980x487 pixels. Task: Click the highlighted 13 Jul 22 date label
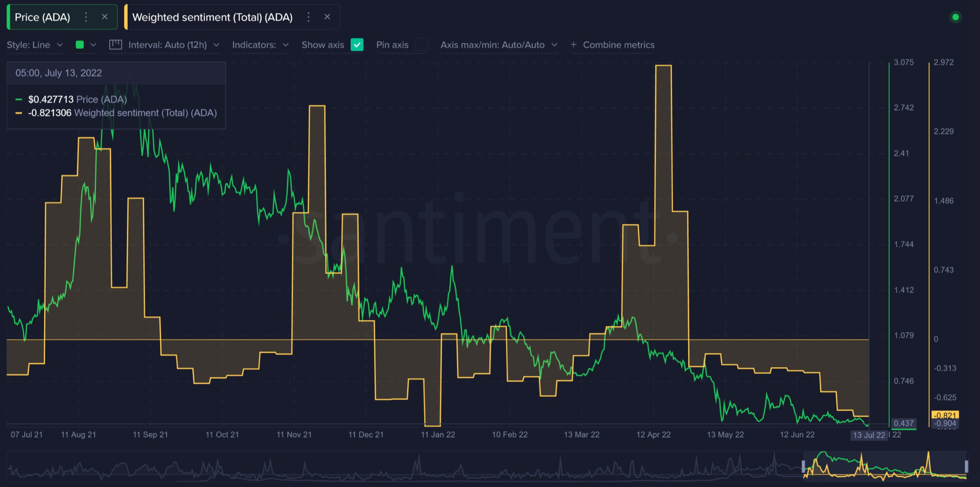[869, 434]
